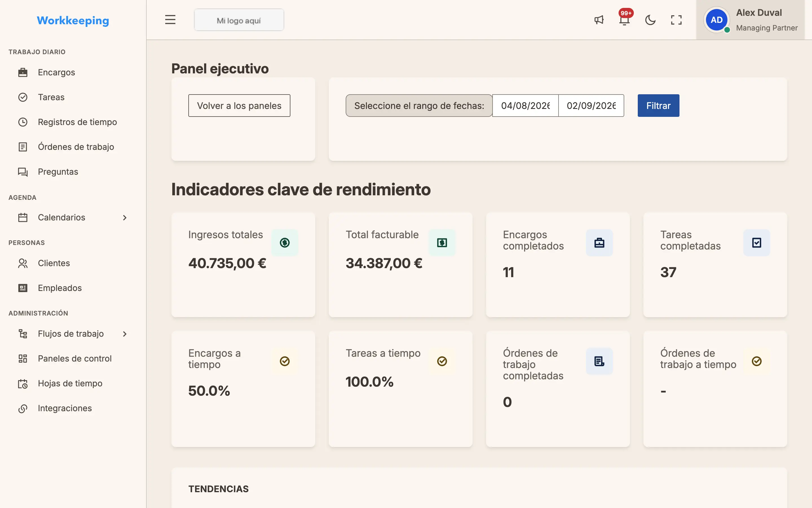Toggle the hamburger sidebar menu
The height and width of the screenshot is (508, 812).
(x=170, y=20)
